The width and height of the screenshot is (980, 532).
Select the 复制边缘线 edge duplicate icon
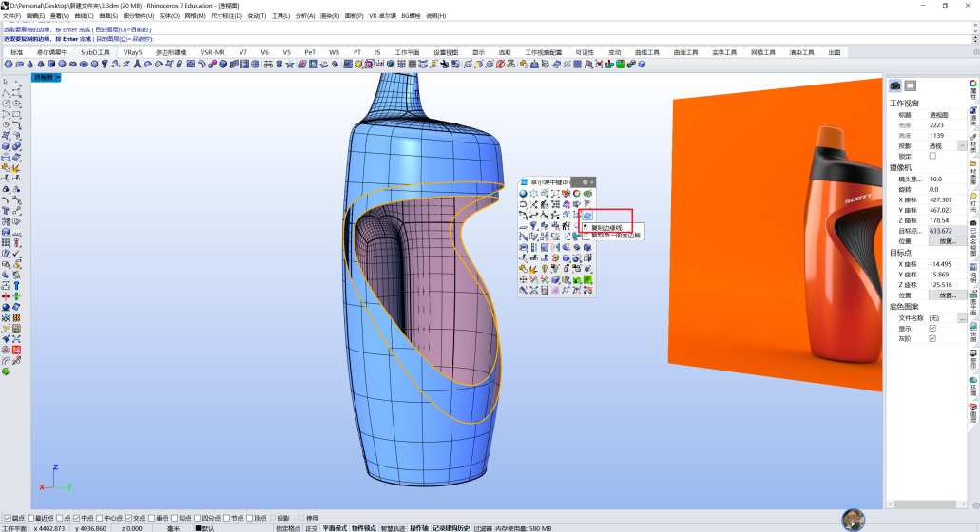pyautogui.click(x=586, y=216)
